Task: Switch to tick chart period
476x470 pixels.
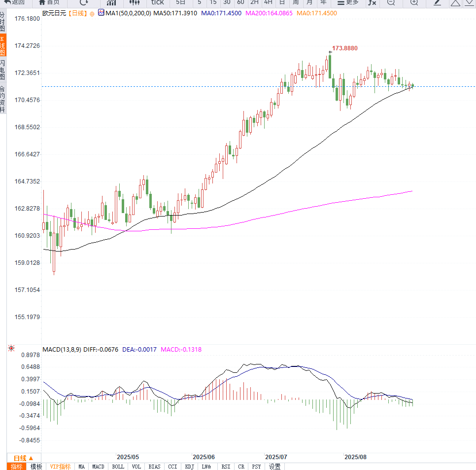Action: (157, 2)
